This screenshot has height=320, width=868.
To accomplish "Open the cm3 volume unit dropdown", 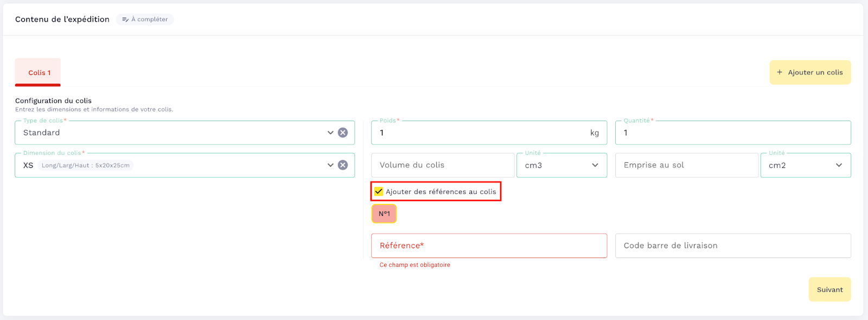I will pyautogui.click(x=561, y=165).
